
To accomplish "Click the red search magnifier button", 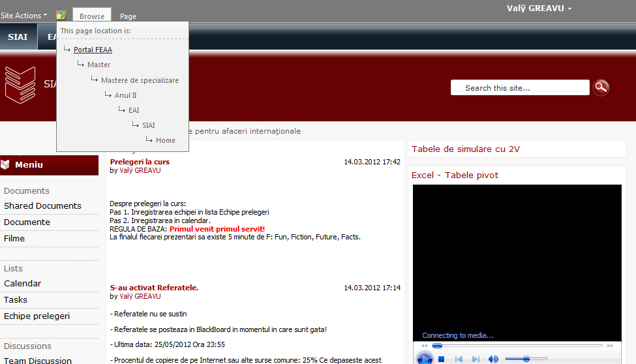I will 601,87.
